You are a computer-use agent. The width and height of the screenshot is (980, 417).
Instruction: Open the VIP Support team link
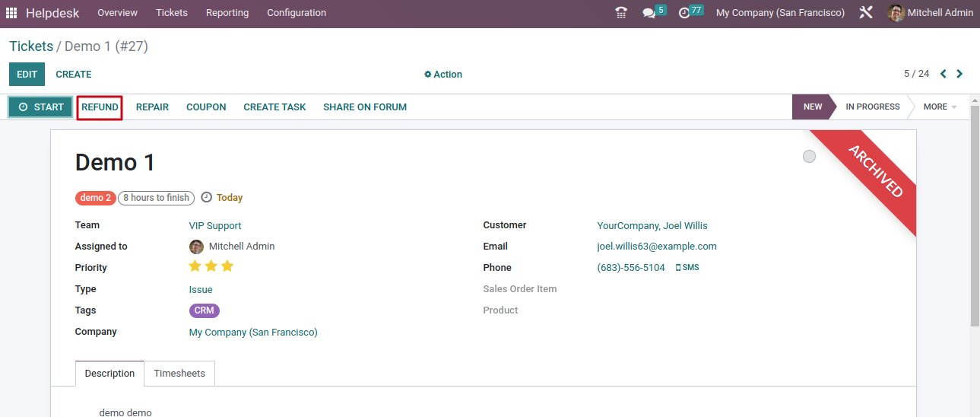[215, 226]
